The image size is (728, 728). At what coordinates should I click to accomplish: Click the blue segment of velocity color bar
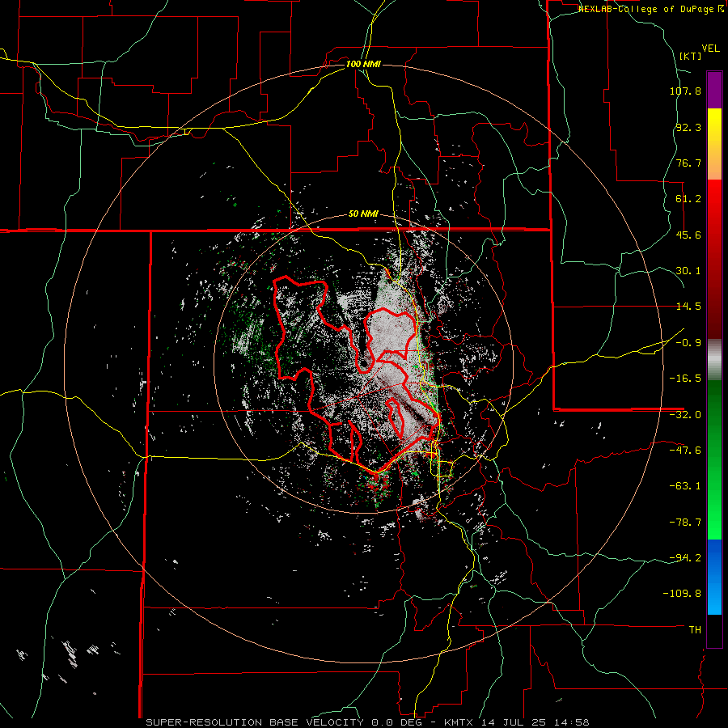click(x=714, y=577)
